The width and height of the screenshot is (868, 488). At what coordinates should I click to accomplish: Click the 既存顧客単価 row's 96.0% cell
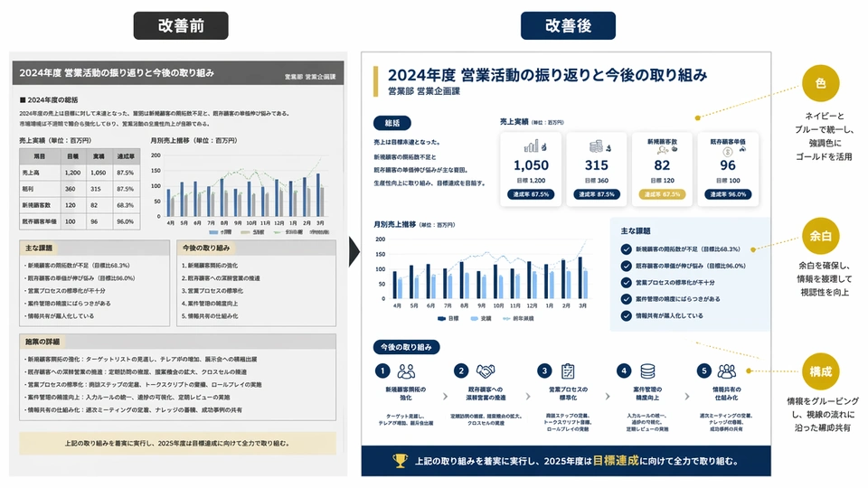[125, 221]
